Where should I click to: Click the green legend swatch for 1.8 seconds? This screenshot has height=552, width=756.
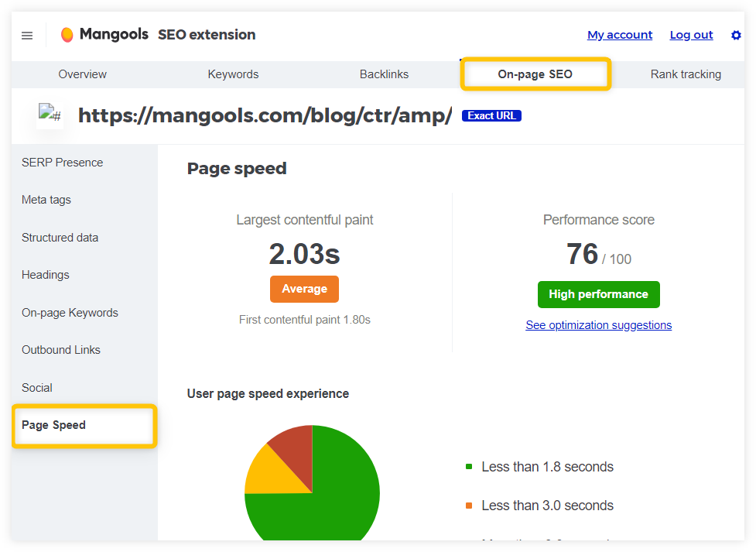(469, 467)
